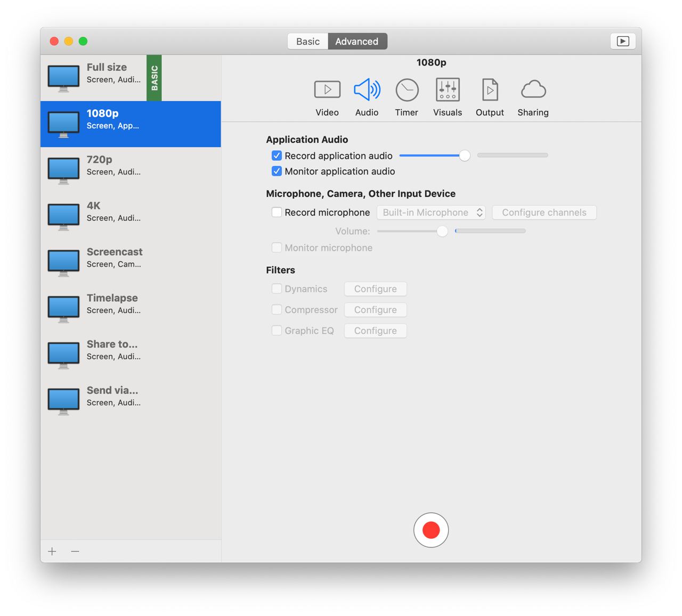Viewport: 682px width, 616px height.
Task: Open the Video settings icon
Action: (327, 89)
